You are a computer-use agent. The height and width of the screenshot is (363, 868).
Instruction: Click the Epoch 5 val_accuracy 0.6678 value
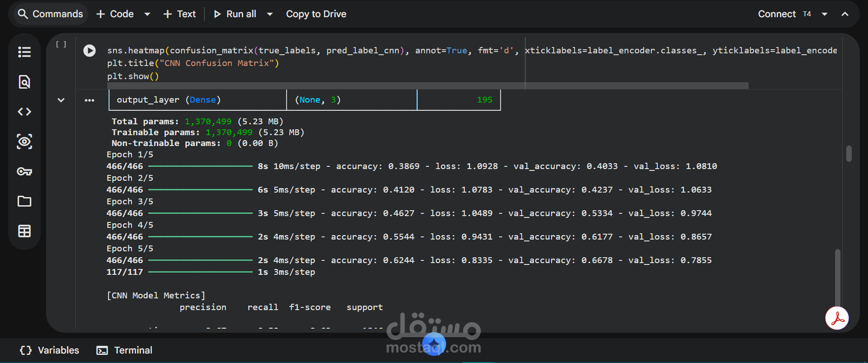[597, 260]
